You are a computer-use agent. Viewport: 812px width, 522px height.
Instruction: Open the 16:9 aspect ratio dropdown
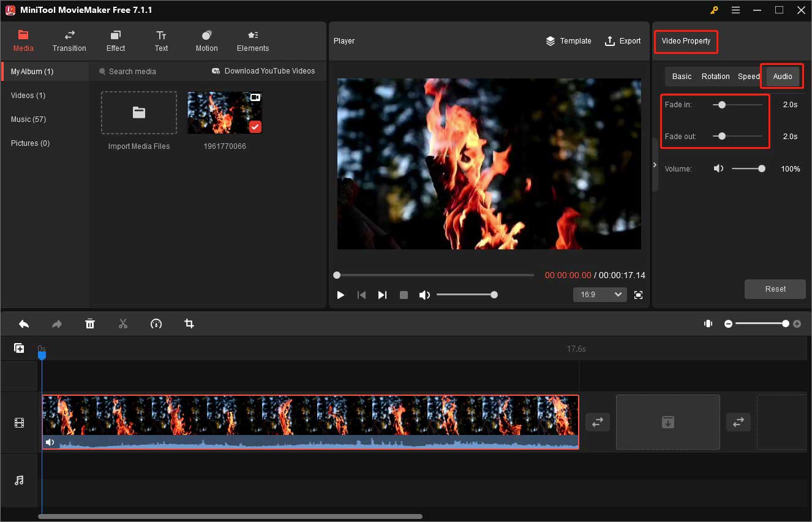pyautogui.click(x=600, y=295)
